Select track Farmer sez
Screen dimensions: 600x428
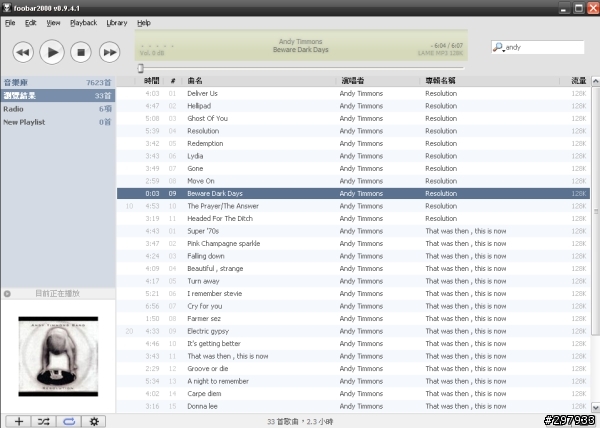tap(353, 319)
